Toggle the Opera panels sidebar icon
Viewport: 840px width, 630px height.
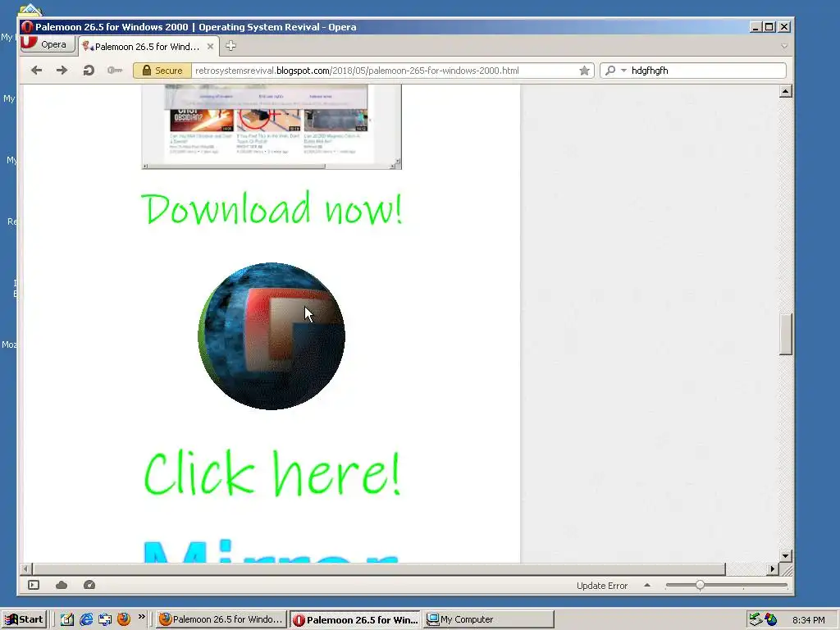[x=34, y=585]
